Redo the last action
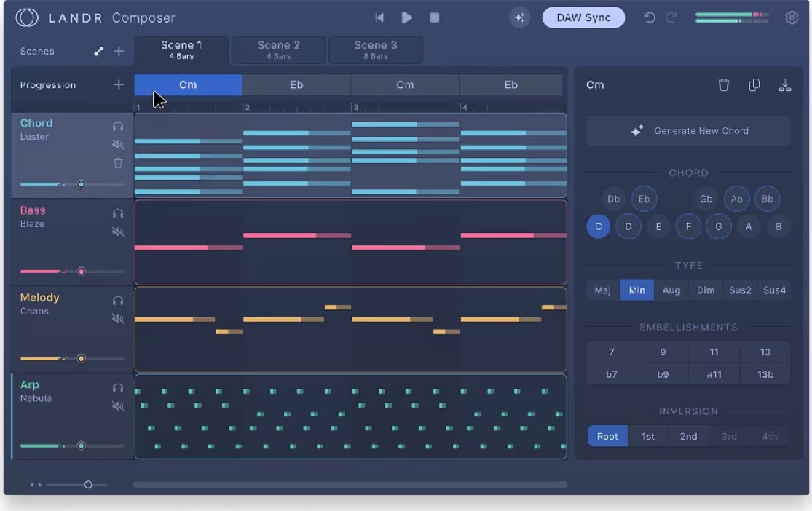812x511 pixels. click(x=671, y=17)
